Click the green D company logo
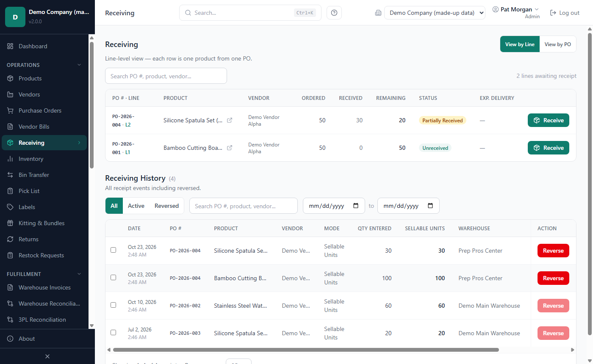The width and height of the screenshot is (593, 364). click(15, 17)
